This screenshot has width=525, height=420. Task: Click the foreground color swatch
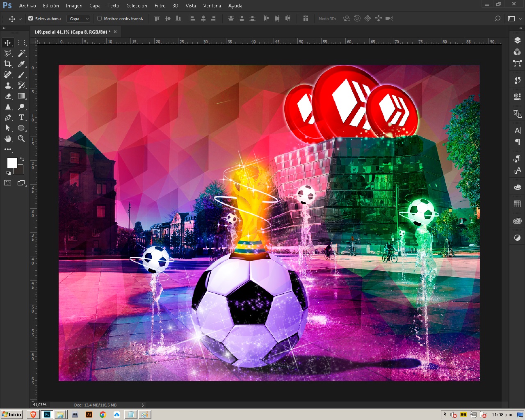click(12, 162)
